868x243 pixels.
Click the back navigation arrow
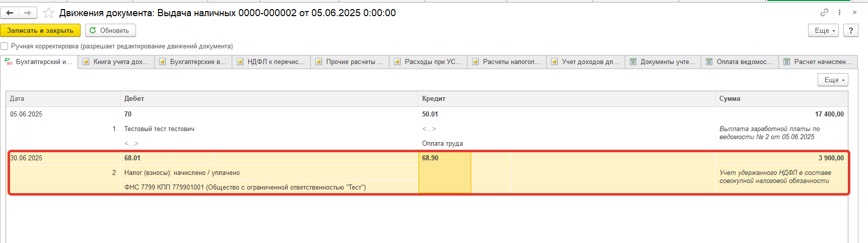(10, 13)
